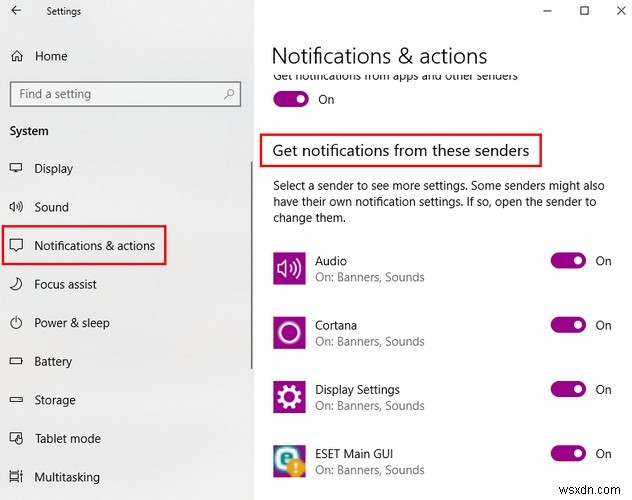Turn off Cortana notifications switch
The image size is (632, 500).
pos(568,325)
